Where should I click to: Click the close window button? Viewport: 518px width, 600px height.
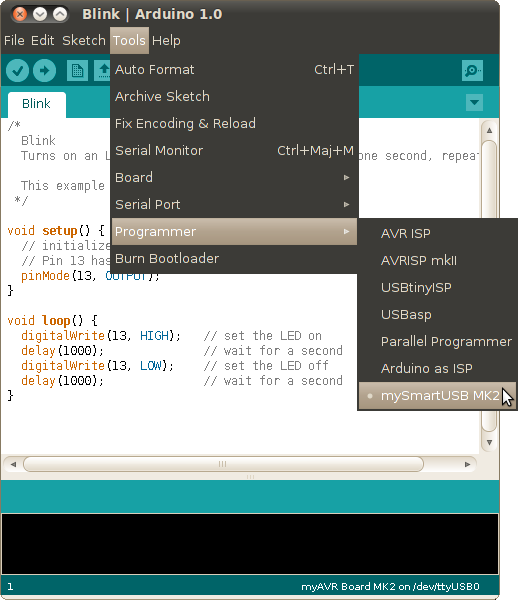click(20, 15)
